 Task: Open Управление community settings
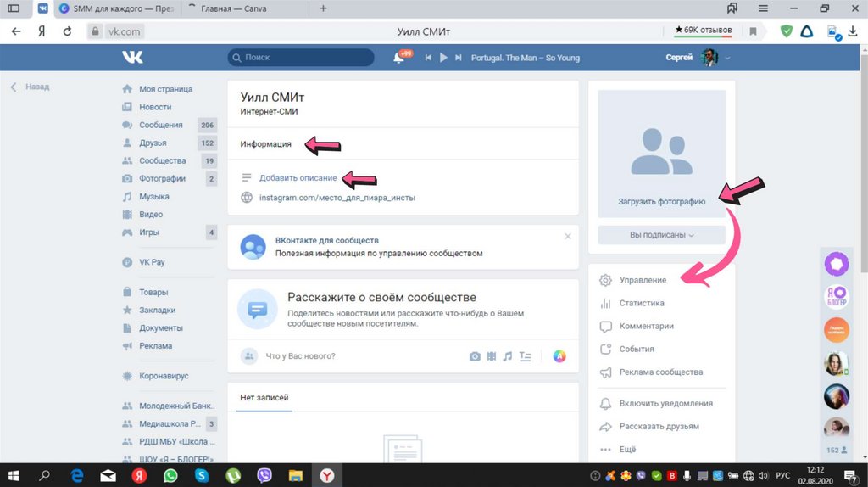pos(643,280)
